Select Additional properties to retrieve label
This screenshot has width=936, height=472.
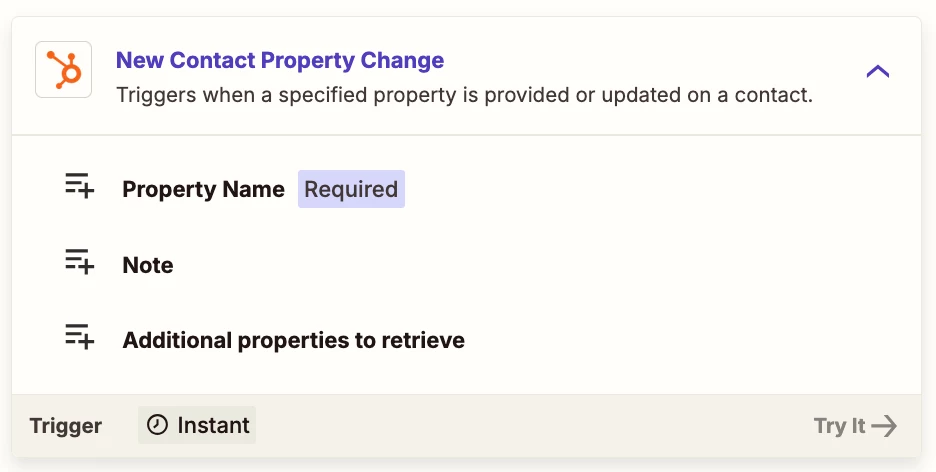tap(294, 340)
